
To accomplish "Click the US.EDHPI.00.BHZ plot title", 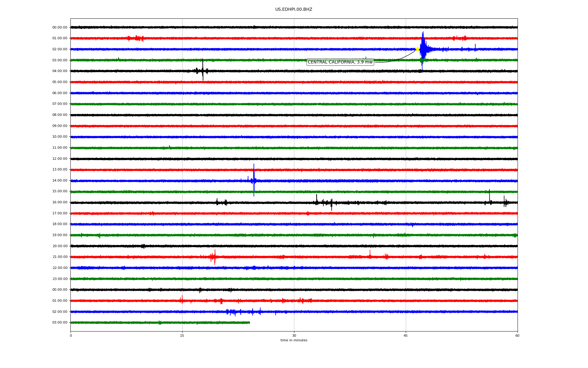I will click(x=293, y=10).
